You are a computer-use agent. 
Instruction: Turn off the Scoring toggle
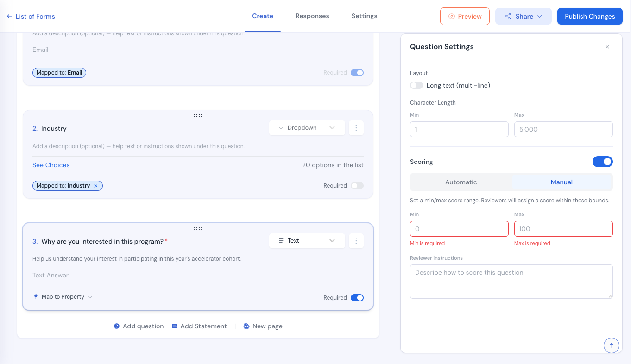click(x=602, y=162)
